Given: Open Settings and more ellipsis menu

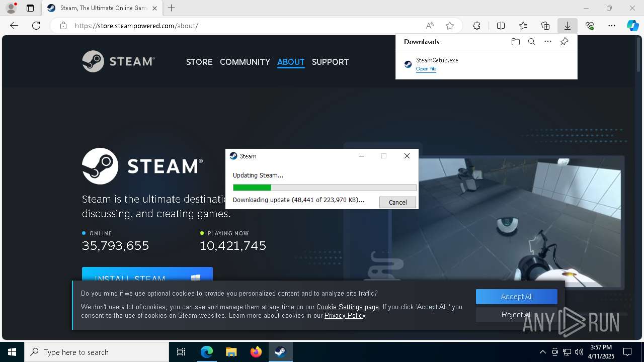Looking at the screenshot, I should [612, 26].
